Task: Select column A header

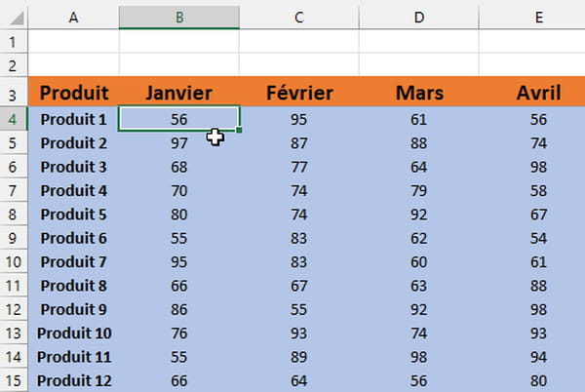Action: point(73,18)
